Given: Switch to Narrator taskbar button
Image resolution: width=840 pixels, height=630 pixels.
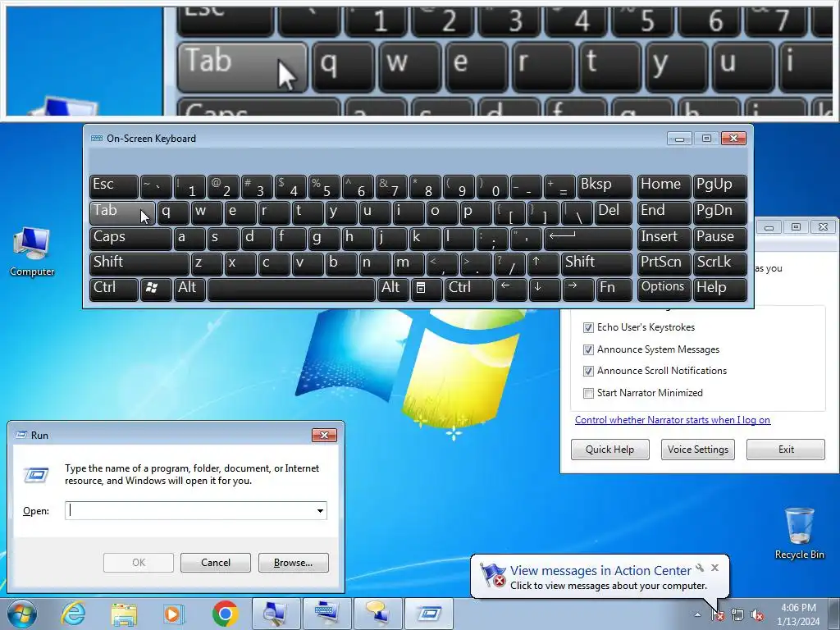Looking at the screenshot, I should 377,614.
